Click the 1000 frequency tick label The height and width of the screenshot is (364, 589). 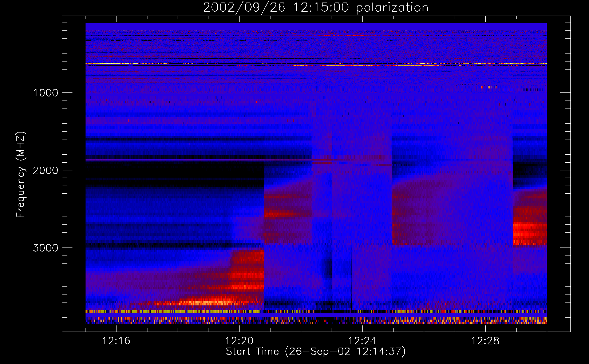(46, 93)
